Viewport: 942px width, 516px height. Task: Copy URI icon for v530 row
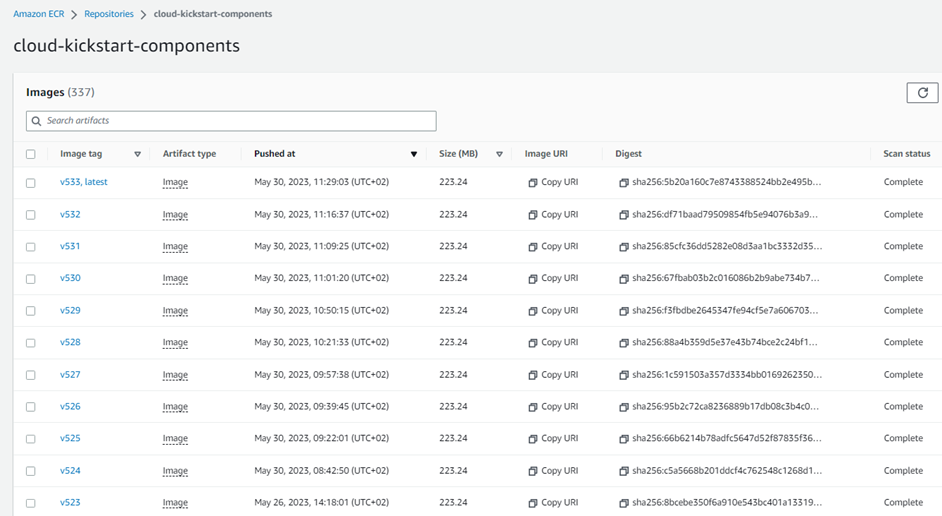point(532,279)
